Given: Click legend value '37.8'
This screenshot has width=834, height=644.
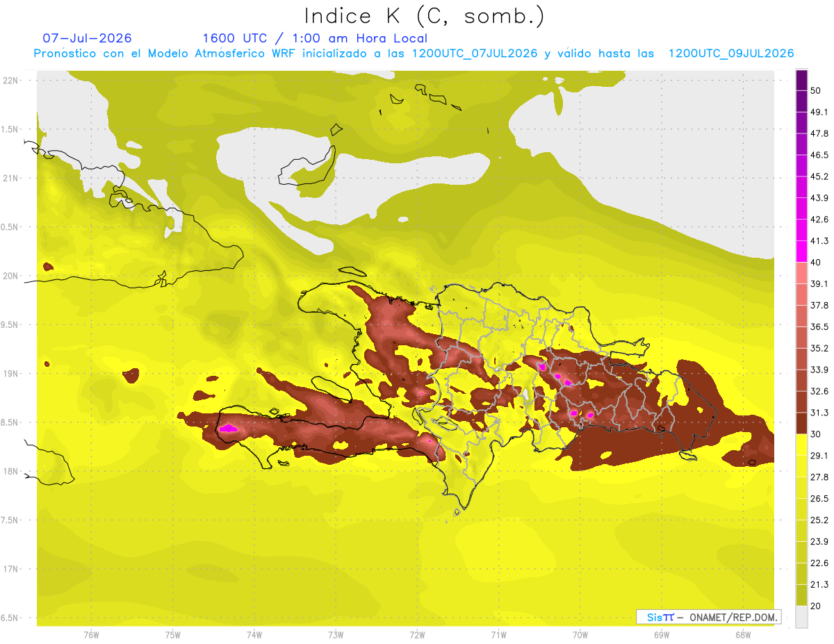Looking at the screenshot, I should click(x=819, y=305).
